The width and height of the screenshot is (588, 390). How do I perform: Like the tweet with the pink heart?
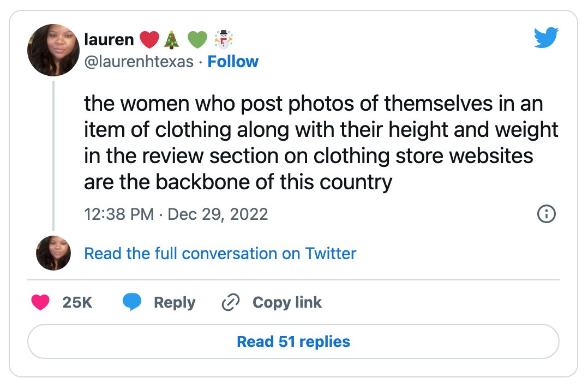click(x=40, y=302)
